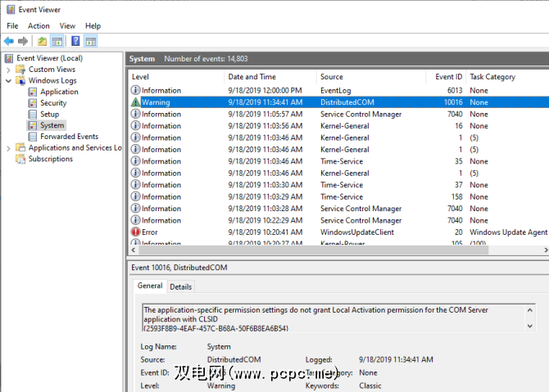Click the Back arrow in toolbar

tap(9, 41)
